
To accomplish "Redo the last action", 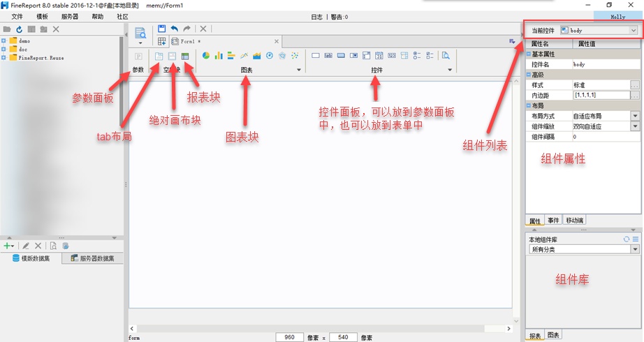I will click(x=187, y=29).
